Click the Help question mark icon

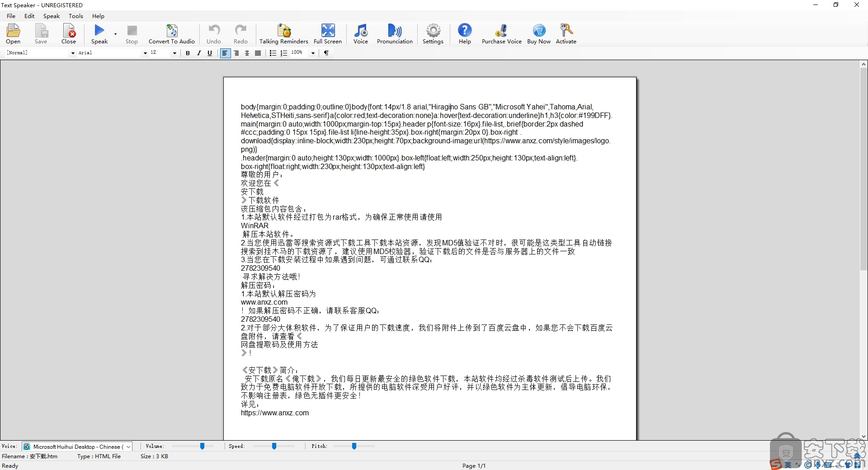click(465, 34)
